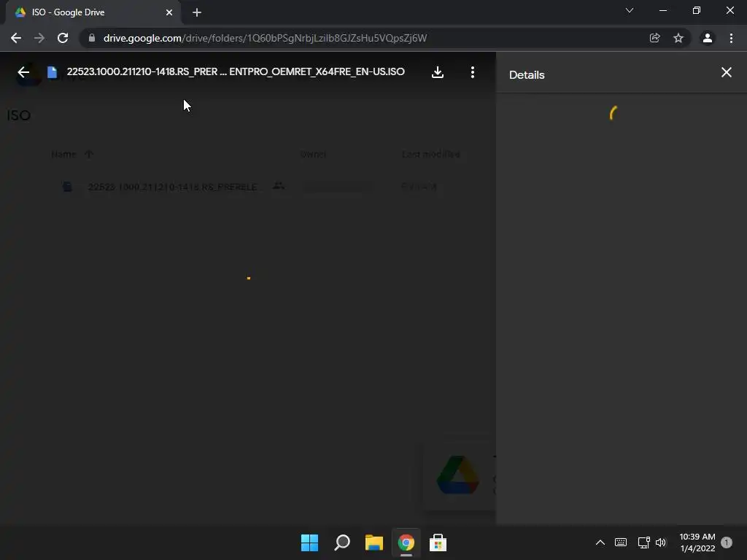The height and width of the screenshot is (560, 747).
Task: Click the blue file icon beside the filename
Action: click(52, 72)
